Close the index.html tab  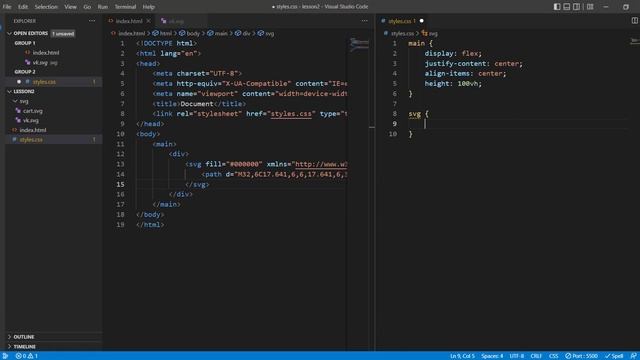[149, 21]
